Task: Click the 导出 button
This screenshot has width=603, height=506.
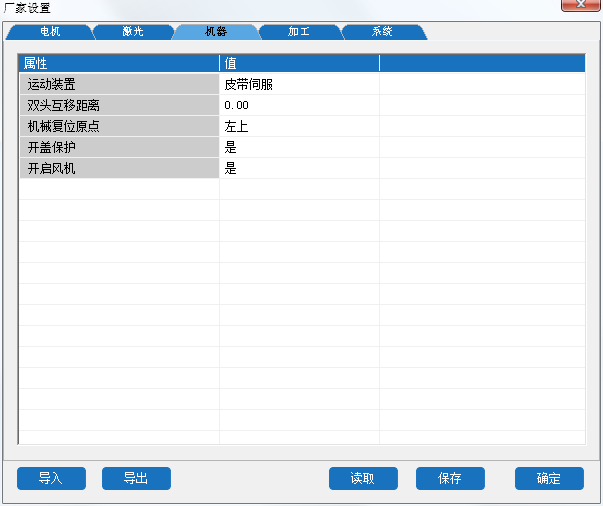Action: pyautogui.click(x=136, y=478)
